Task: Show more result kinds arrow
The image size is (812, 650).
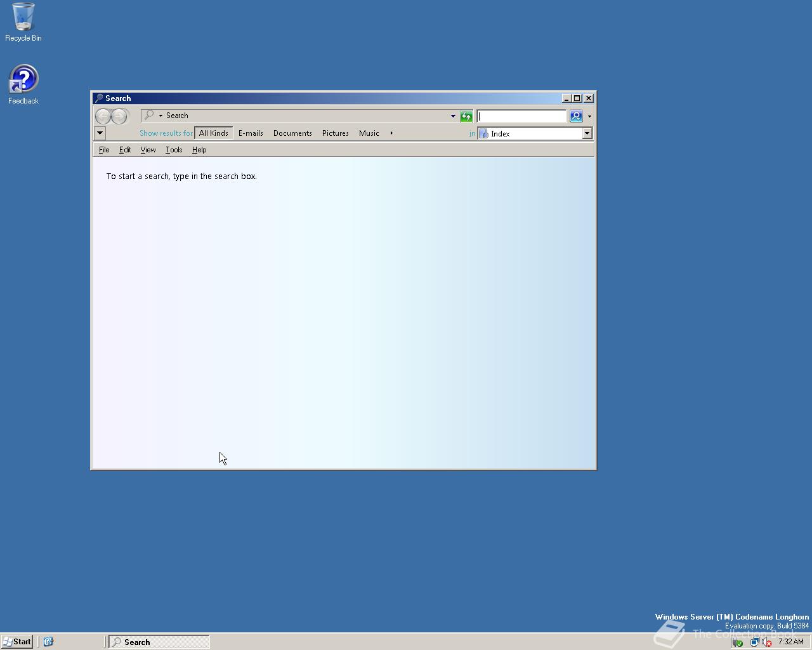Action: (391, 133)
